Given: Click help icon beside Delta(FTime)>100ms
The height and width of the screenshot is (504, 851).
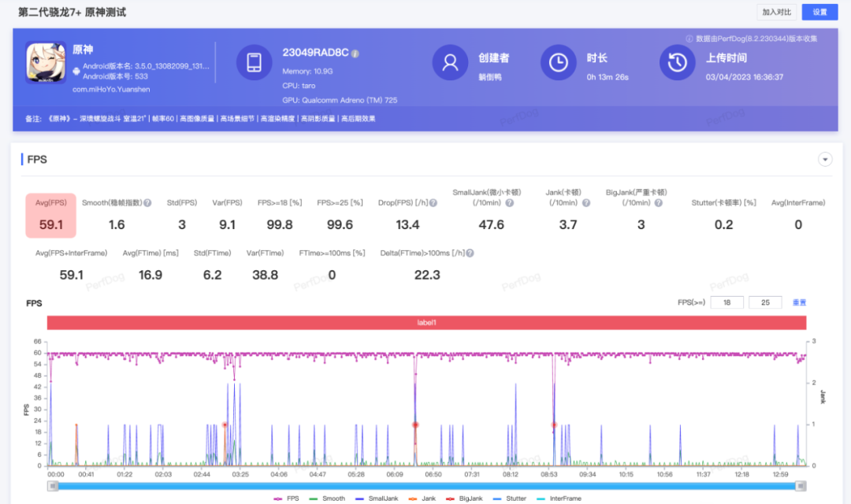Looking at the screenshot, I should pyautogui.click(x=470, y=254).
